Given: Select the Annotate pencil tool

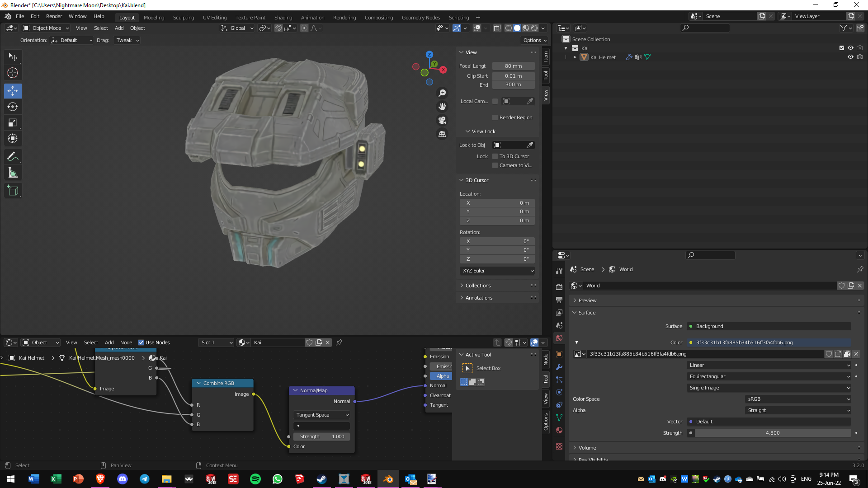Looking at the screenshot, I should (x=13, y=157).
